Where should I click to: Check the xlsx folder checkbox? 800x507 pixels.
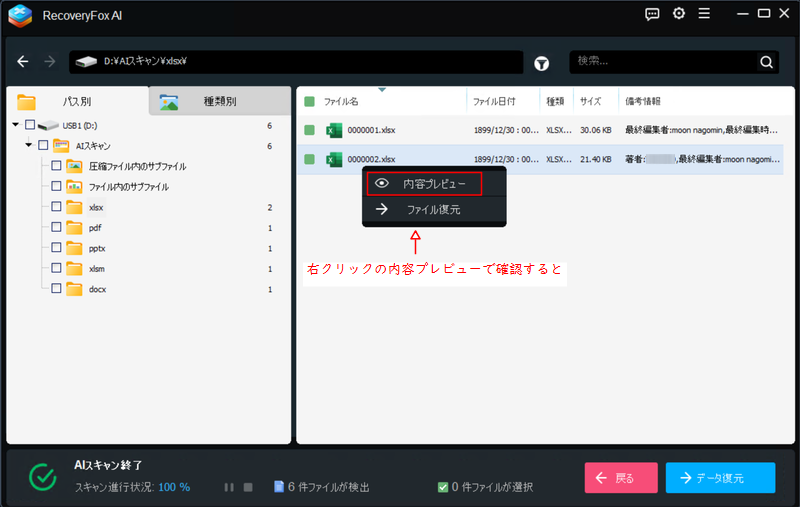(x=57, y=207)
